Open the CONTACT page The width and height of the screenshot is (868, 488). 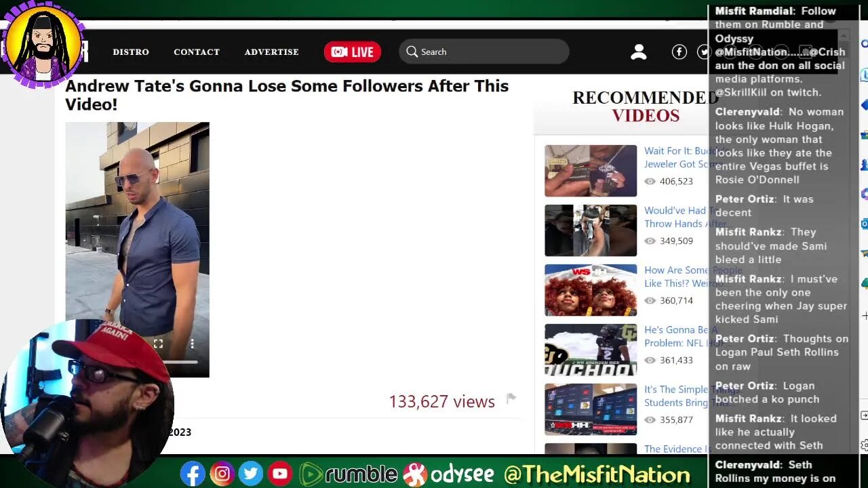tap(197, 52)
